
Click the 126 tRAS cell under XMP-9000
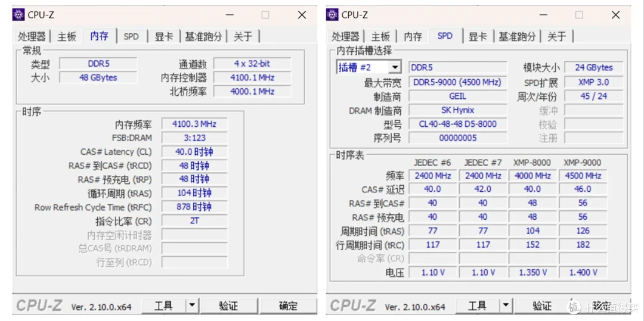pos(583,231)
